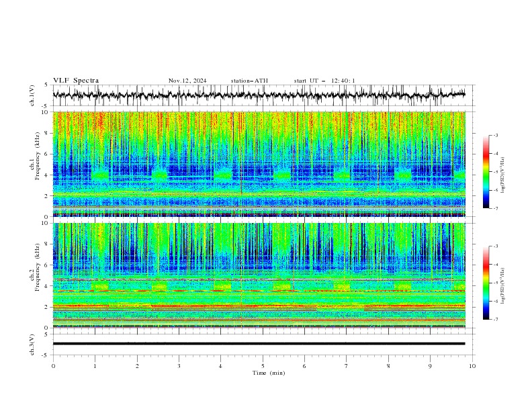Click the 4 kHz green burst near minute 1 in ch.1
Viewport: 532px width, 411px height.
click(x=100, y=175)
